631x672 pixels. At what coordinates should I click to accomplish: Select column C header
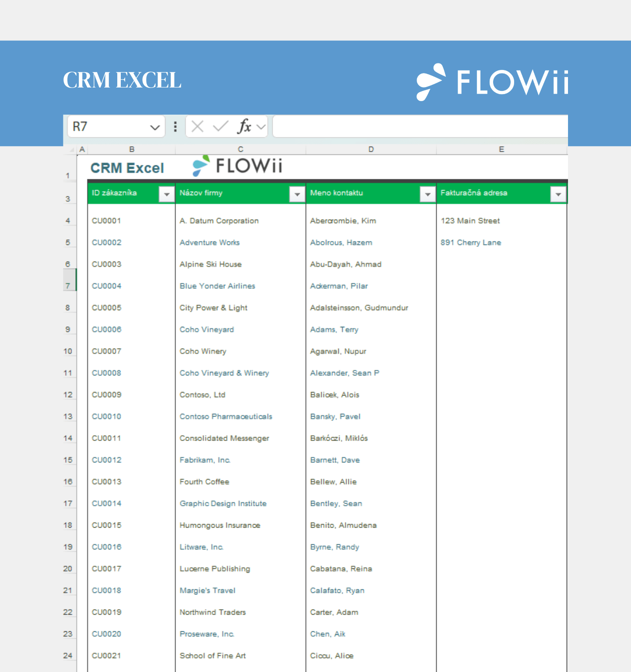pyautogui.click(x=241, y=150)
